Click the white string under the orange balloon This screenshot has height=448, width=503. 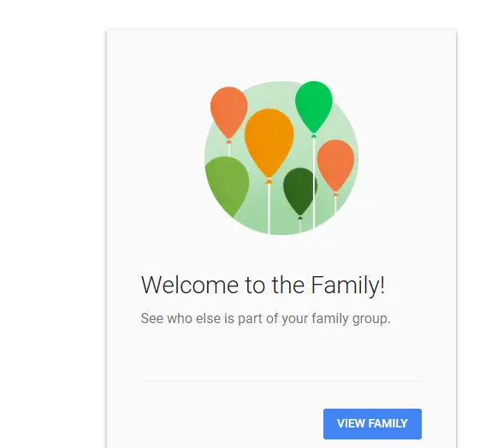[269, 209]
